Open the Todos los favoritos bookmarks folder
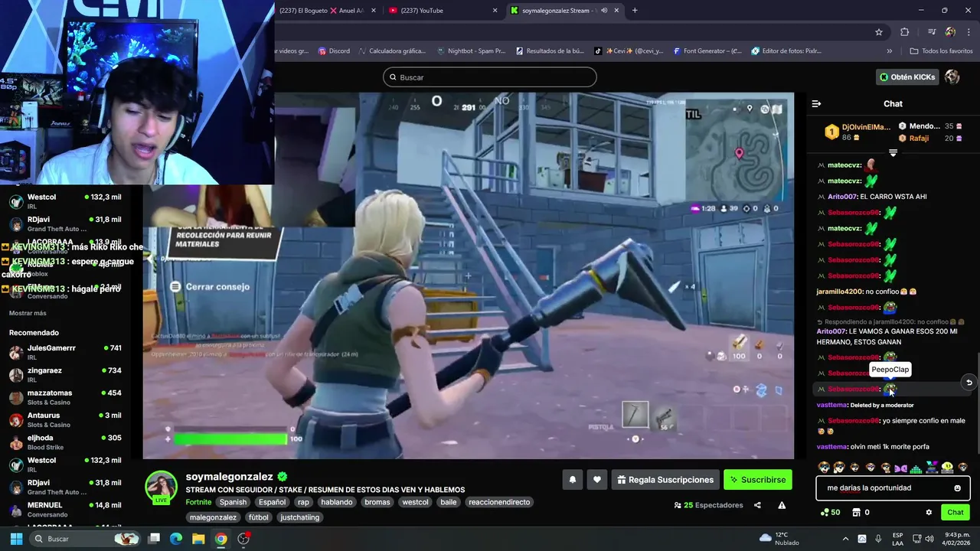Viewport: 980px width, 551px height. [x=941, y=51]
